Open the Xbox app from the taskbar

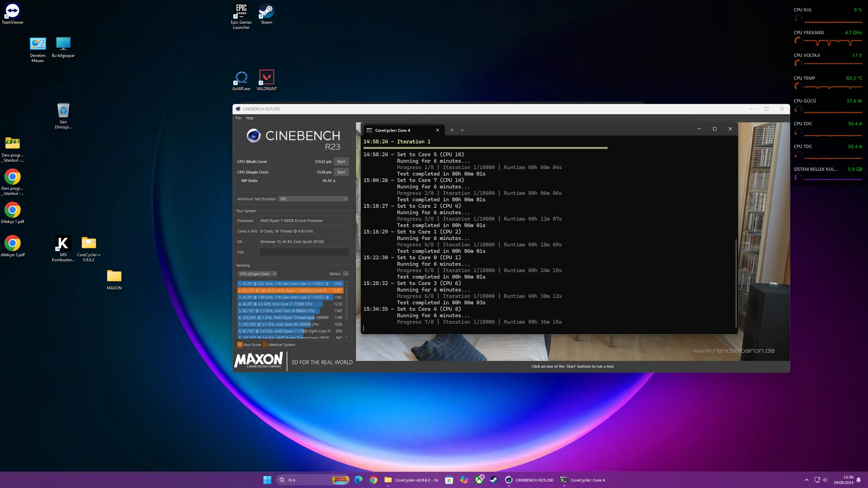click(x=479, y=480)
